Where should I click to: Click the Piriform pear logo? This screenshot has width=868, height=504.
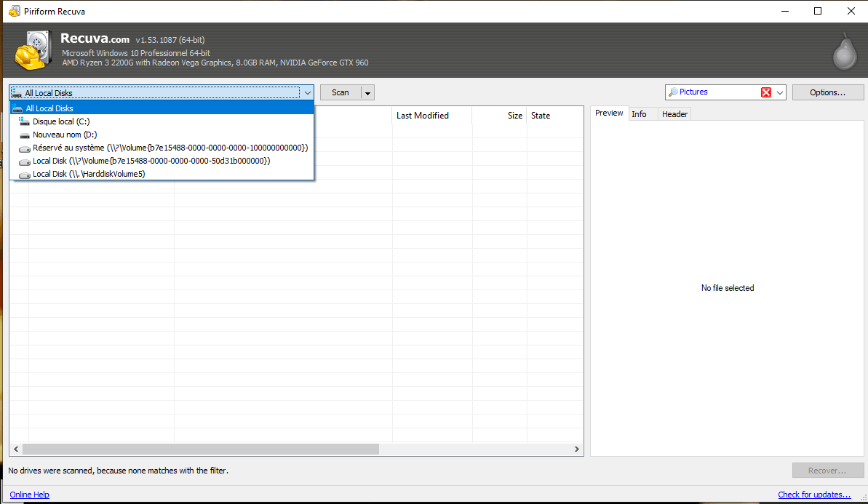(x=845, y=52)
